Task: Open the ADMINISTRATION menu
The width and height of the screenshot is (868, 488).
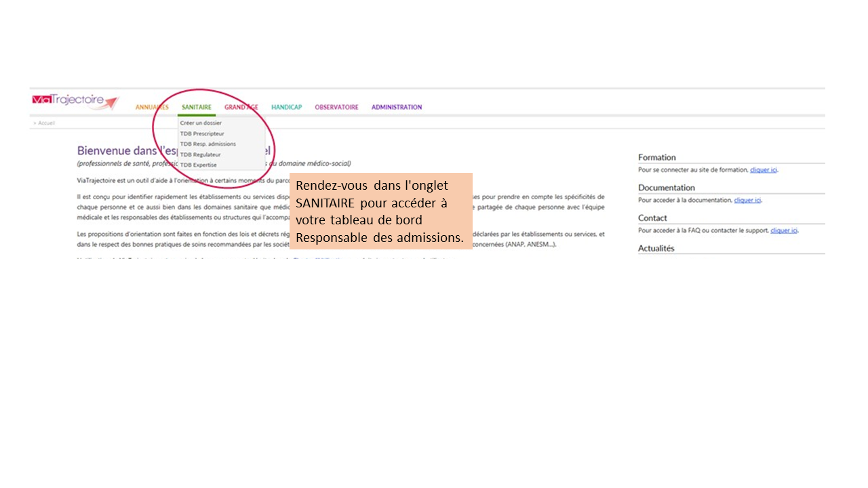Action: [396, 107]
